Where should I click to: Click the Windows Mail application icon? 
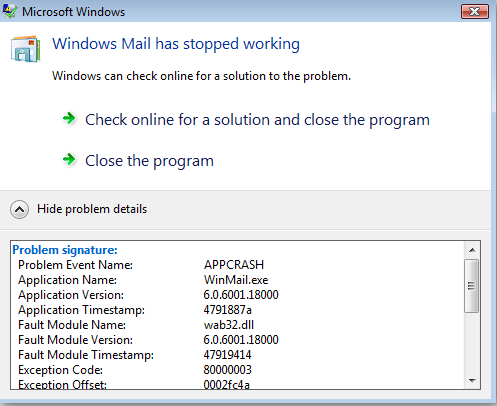point(26,49)
